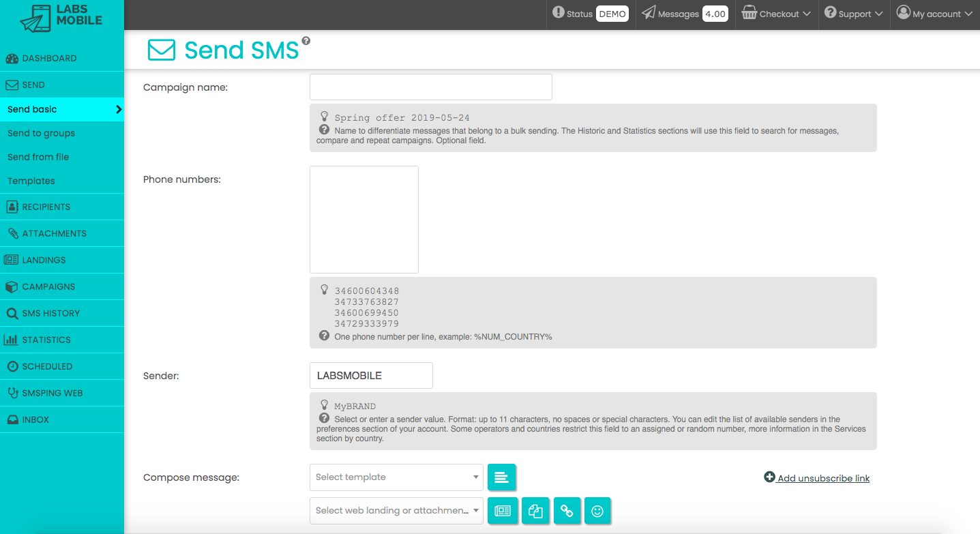The height and width of the screenshot is (534, 980).
Task: Click the Campaigns box icon
Action: tap(12, 286)
